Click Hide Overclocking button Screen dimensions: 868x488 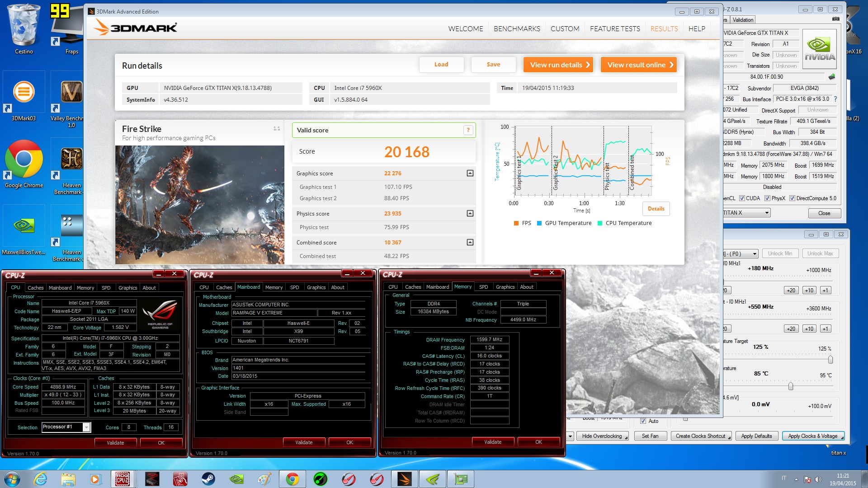coord(602,436)
